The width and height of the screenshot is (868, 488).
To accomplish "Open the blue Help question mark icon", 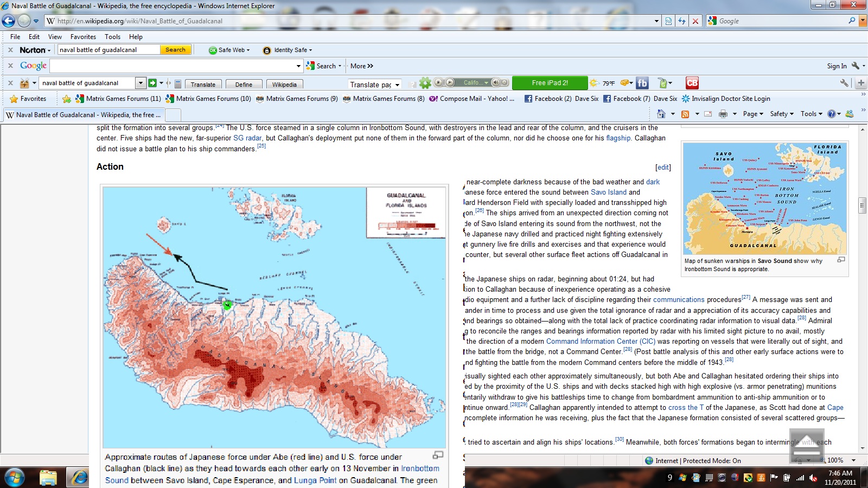I will pyautogui.click(x=832, y=114).
